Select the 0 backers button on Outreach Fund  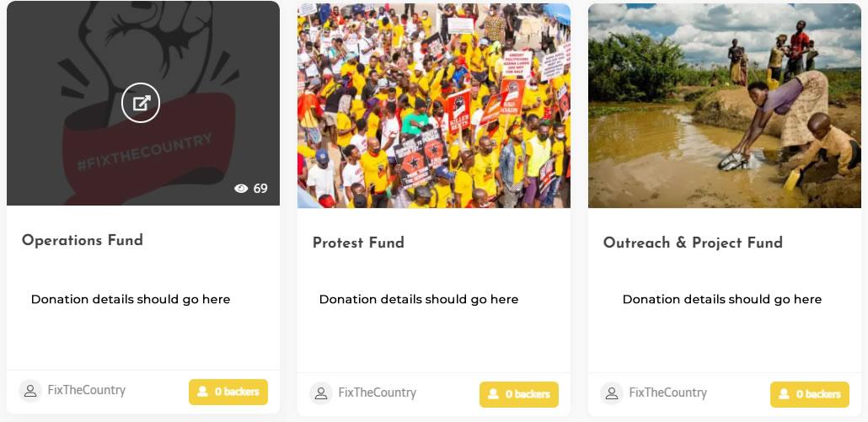click(x=809, y=394)
